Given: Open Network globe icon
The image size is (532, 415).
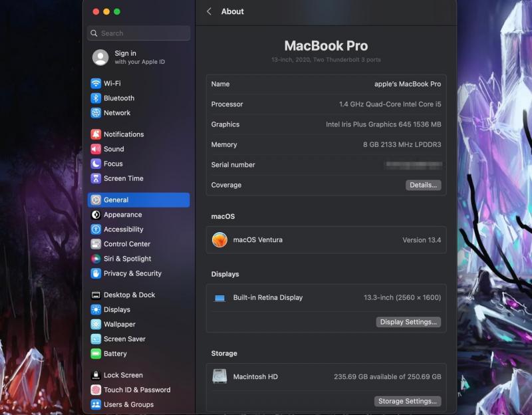Looking at the screenshot, I should pos(96,112).
